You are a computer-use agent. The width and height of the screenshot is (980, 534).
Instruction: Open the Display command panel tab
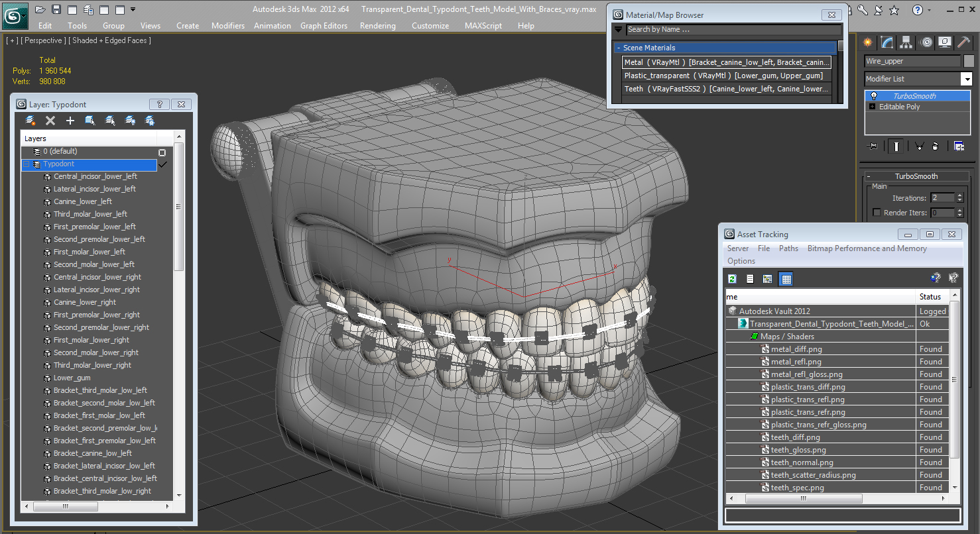click(x=945, y=42)
